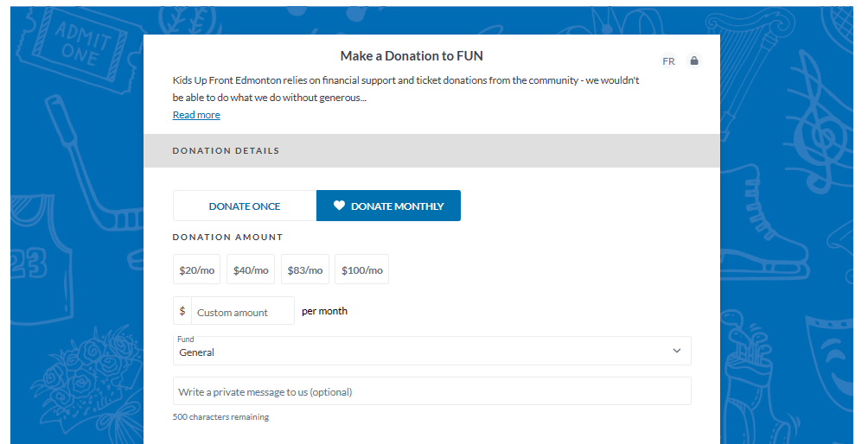This screenshot has height=444, width=868.
Task: Focus the Custom amount input field
Action: [x=242, y=312]
